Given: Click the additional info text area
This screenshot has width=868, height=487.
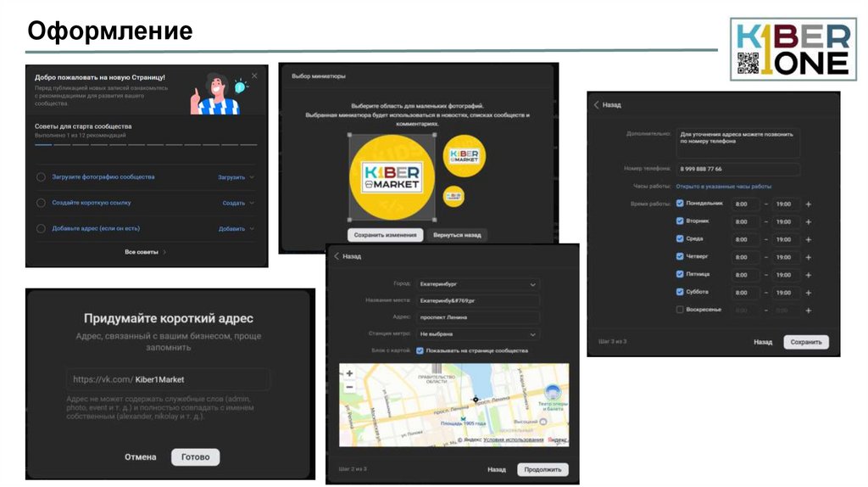Looking at the screenshot, I should click(x=737, y=143).
